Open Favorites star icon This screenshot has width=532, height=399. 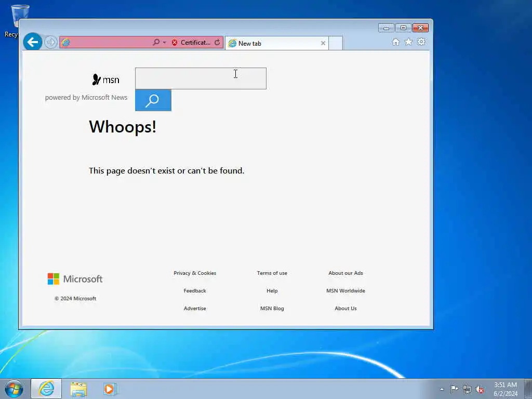coord(408,42)
